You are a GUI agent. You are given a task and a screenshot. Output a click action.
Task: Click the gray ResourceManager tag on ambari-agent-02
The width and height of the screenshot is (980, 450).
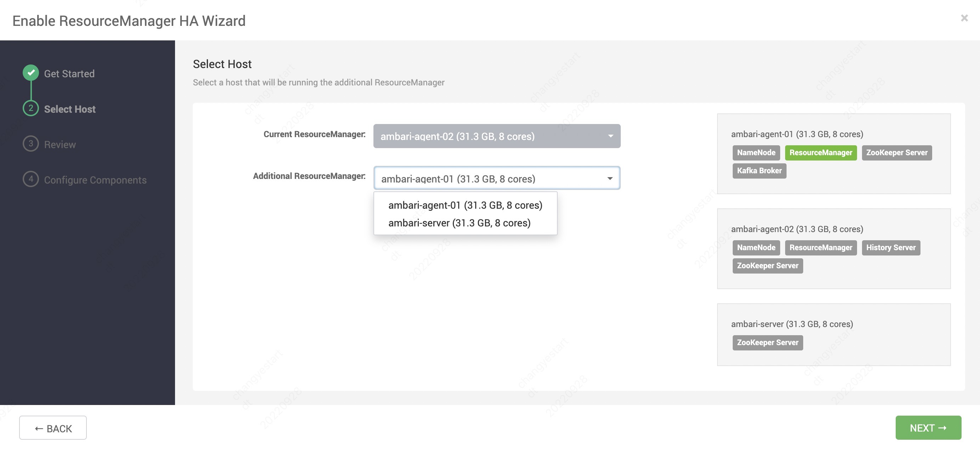(x=821, y=248)
